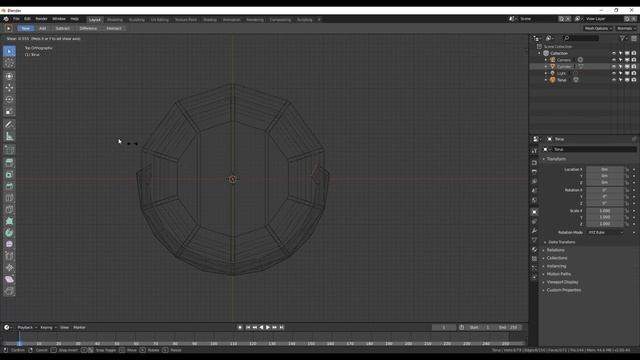
Task: Select the Shear tool
Action: 9,280
